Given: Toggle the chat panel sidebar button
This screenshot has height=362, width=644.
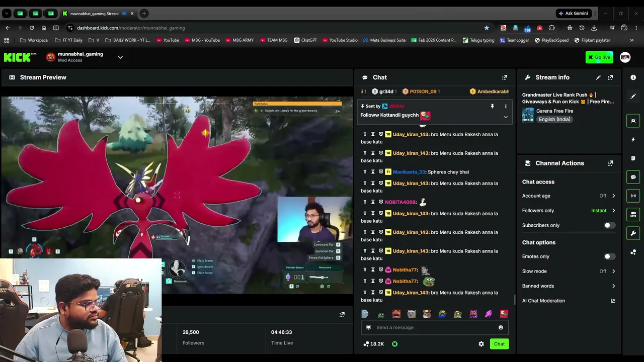Looking at the screenshot, I should coord(633,177).
